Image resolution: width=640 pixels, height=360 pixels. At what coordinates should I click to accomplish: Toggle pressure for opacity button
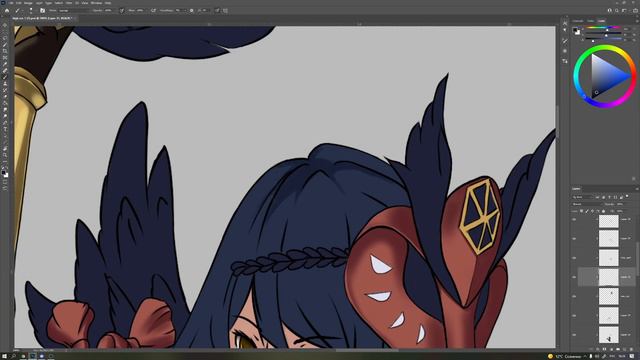tap(122, 11)
